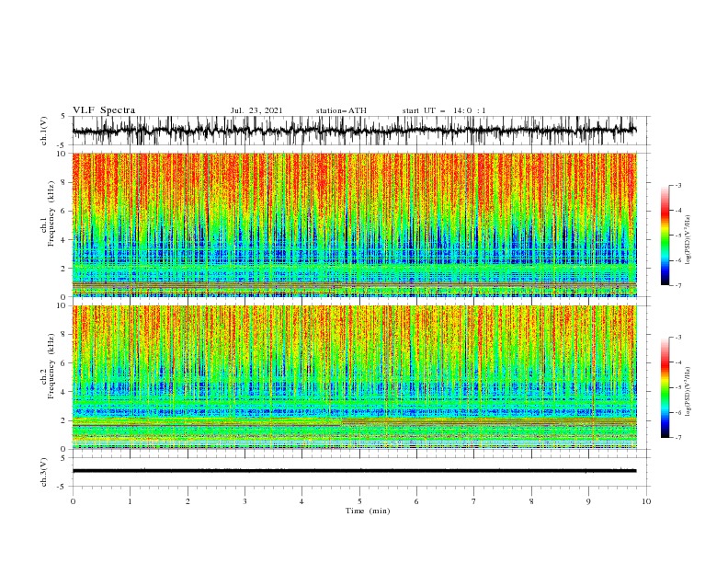Click the log(PSD) label beside ch.1 color bar
This screenshot has height=563, width=728.
coord(688,240)
